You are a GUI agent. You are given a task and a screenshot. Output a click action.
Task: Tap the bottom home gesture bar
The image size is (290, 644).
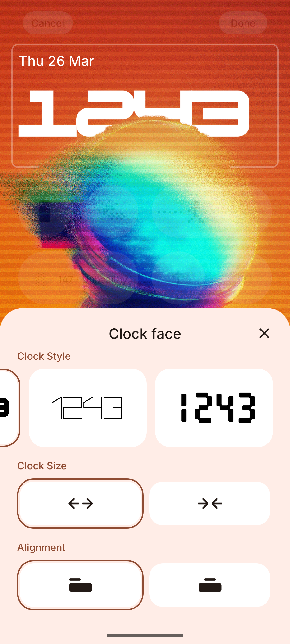tap(145, 635)
